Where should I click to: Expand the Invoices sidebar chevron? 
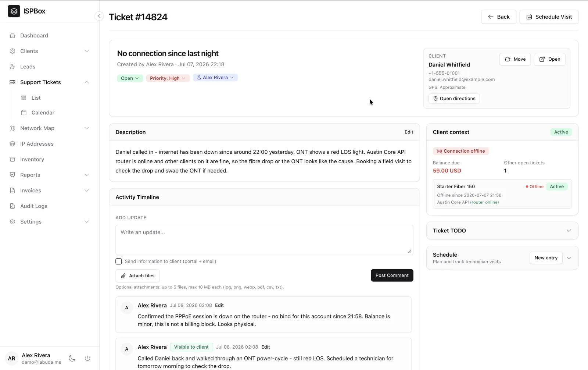point(87,191)
